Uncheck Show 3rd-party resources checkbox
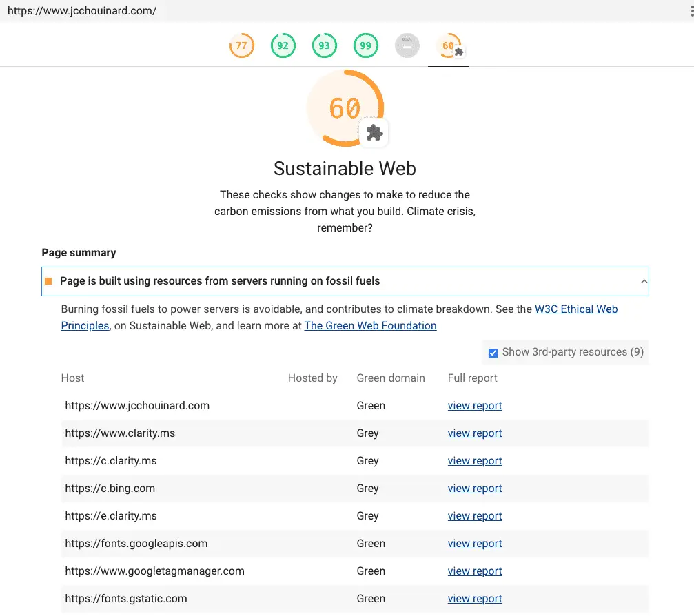694x616 pixels. [493, 353]
